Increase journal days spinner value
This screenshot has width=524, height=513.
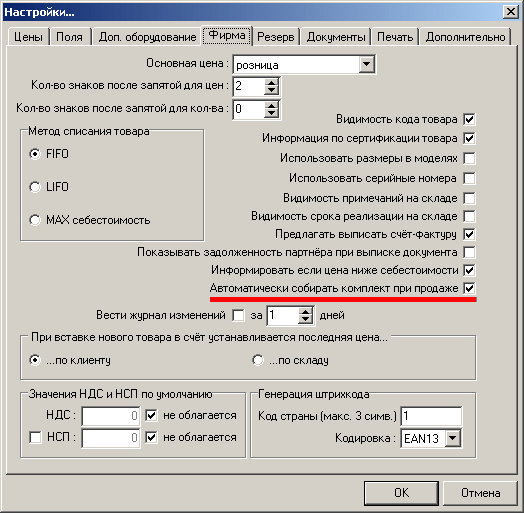[x=305, y=311]
